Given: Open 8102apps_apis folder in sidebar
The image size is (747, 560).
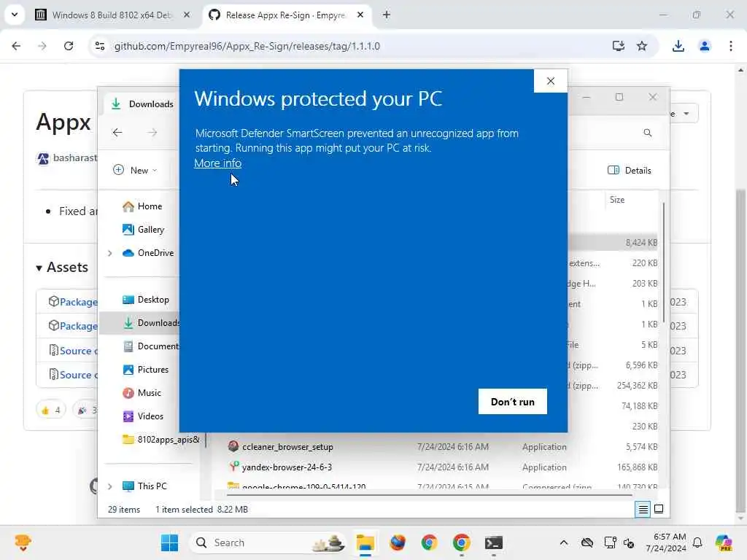Looking at the screenshot, I should coord(161,440).
